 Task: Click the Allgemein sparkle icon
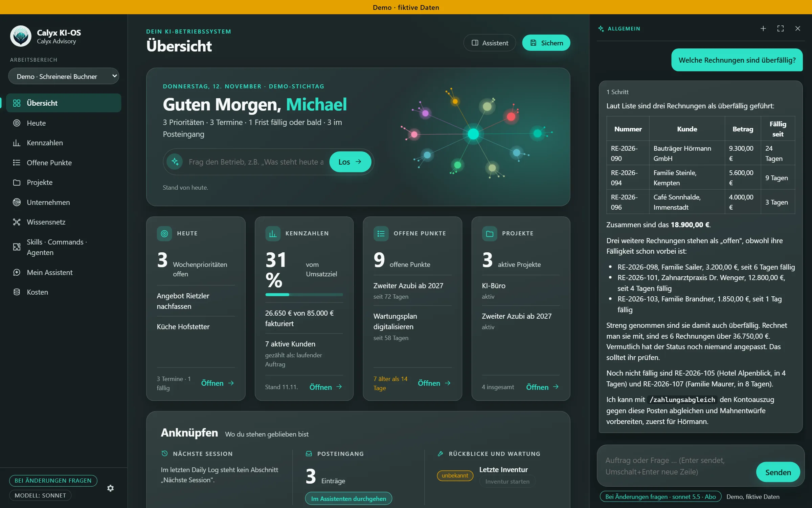[601, 29]
